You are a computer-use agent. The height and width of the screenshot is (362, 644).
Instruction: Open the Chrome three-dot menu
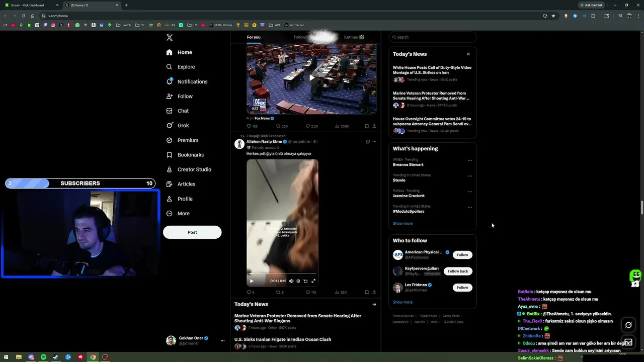(638, 16)
